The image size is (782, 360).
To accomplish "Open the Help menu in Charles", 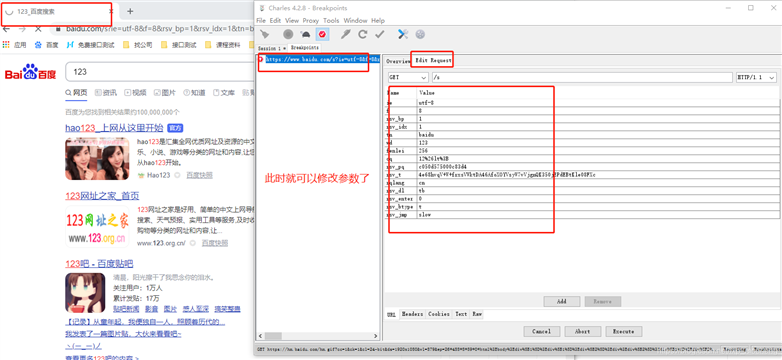I will [x=378, y=20].
